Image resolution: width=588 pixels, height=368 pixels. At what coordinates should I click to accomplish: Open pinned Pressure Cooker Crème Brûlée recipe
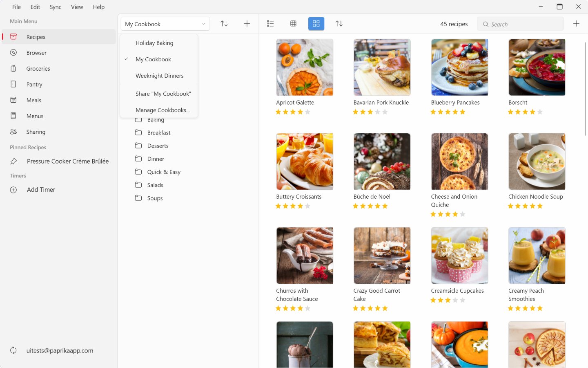pos(59,161)
